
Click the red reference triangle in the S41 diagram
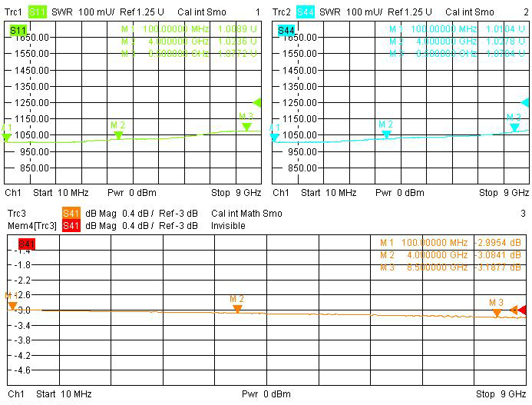[523, 310]
